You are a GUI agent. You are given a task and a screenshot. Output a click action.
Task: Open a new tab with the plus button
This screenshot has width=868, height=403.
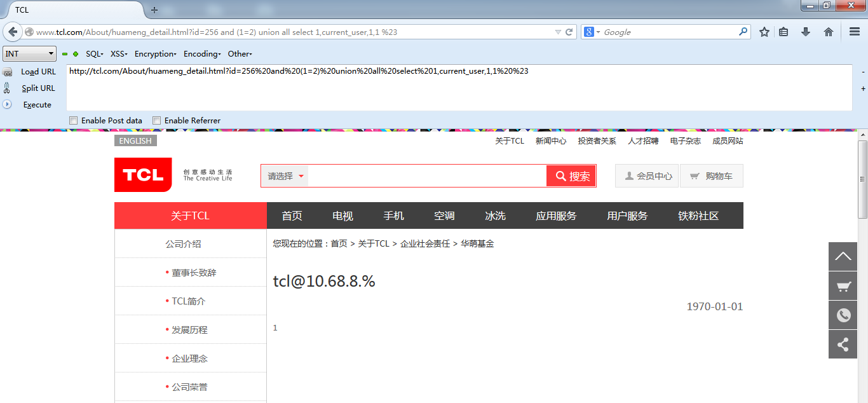(x=154, y=10)
